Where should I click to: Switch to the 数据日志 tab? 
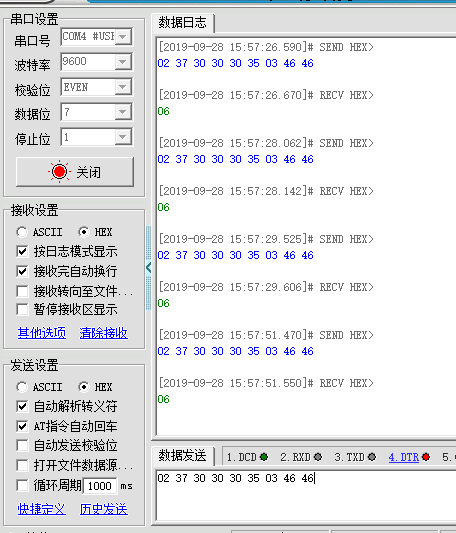[183, 23]
